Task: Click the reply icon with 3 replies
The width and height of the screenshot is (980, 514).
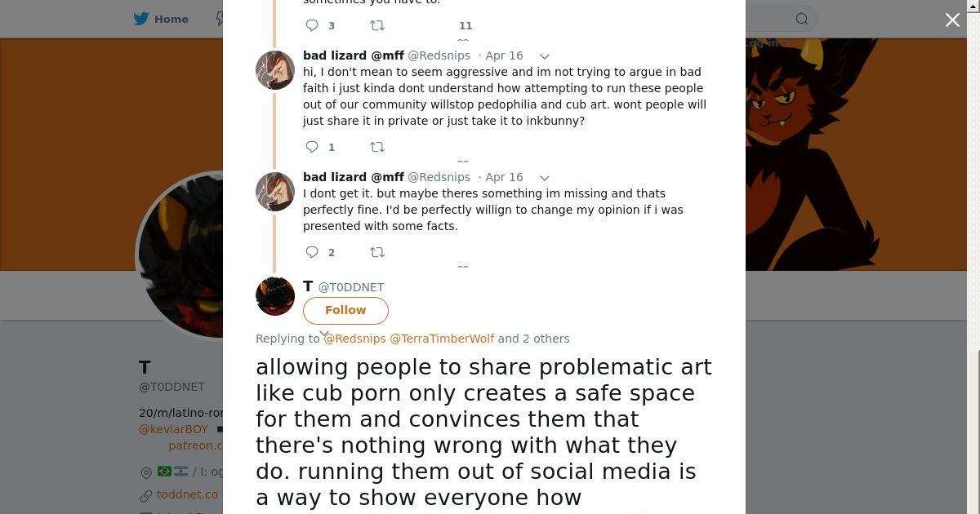Action: tap(312, 25)
